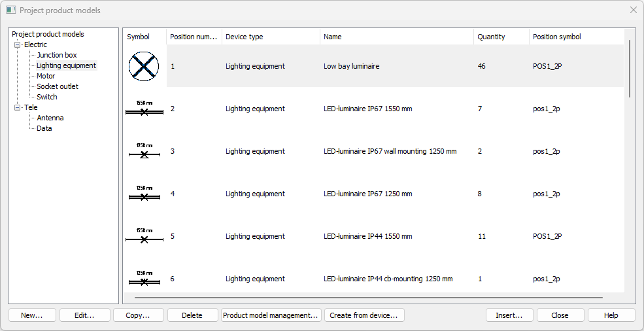644x331 pixels.
Task: Click the Low bay luminaire circle-cross symbol
Action: [x=144, y=66]
